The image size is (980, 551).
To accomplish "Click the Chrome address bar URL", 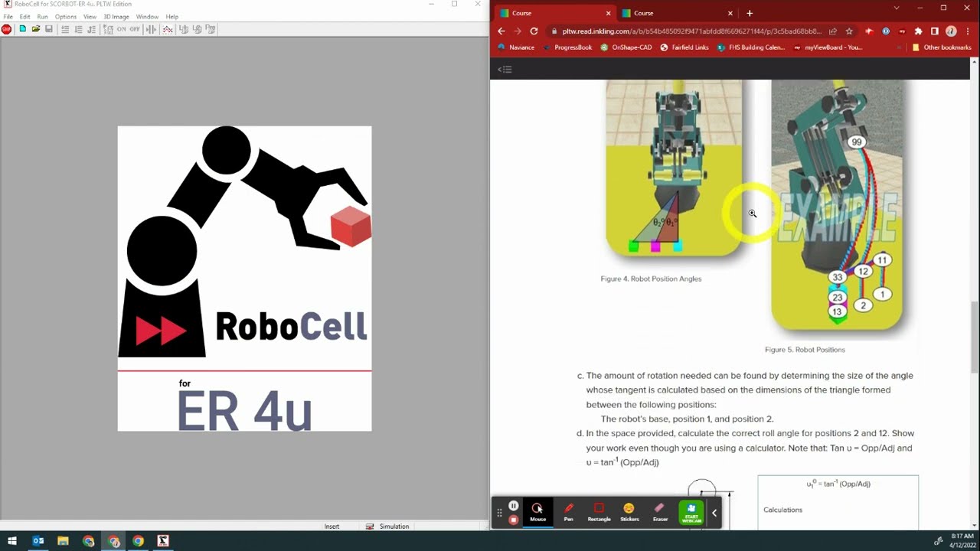I will [x=691, y=31].
